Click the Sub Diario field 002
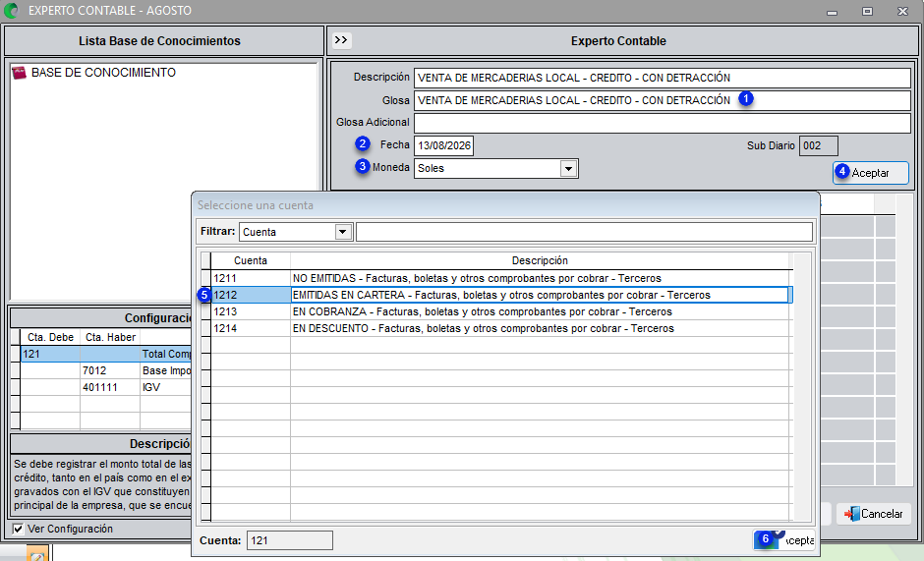Image resolution: width=924 pixels, height=561 pixels. coord(819,145)
